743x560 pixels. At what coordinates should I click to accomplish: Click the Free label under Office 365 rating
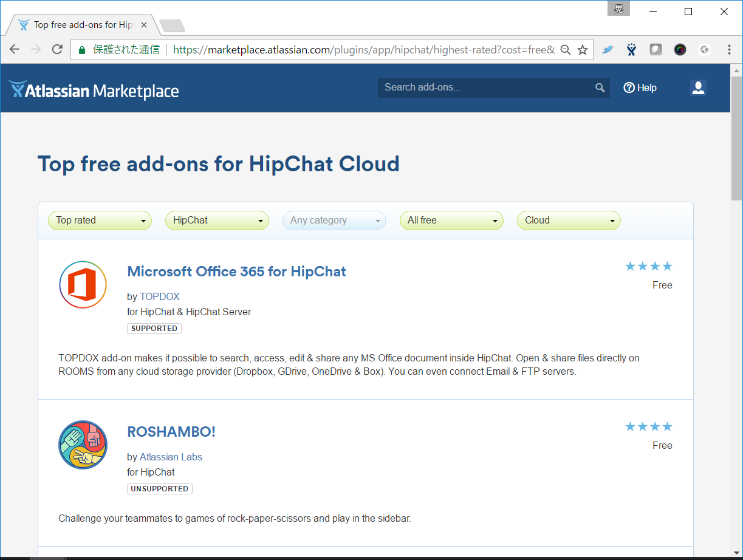pos(662,285)
